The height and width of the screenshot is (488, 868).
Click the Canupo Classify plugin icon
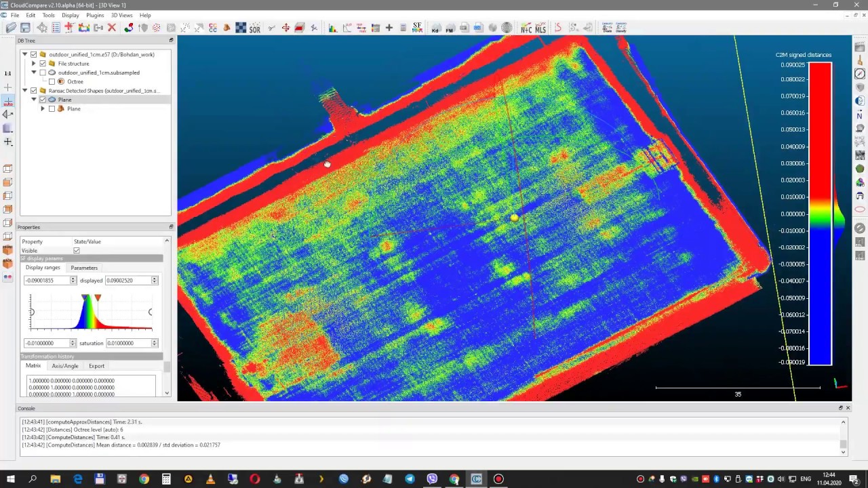coord(621,28)
